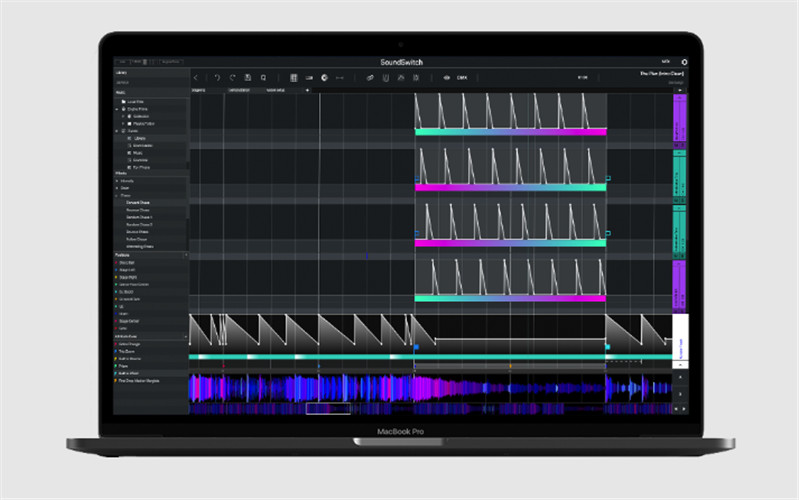Undo the last edit

(217, 78)
